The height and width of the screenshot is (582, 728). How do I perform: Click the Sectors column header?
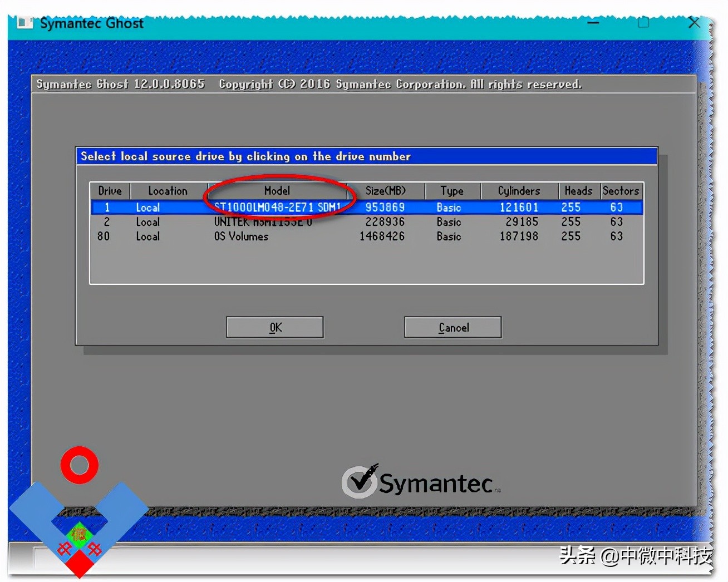(x=621, y=191)
